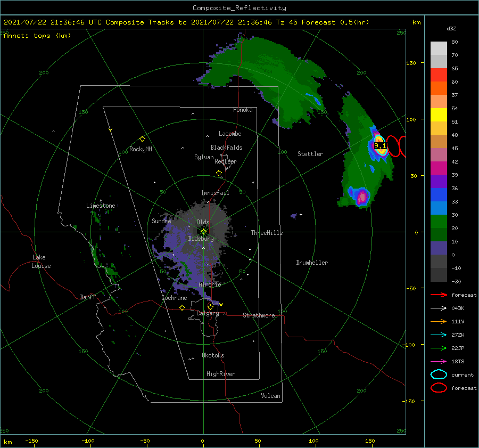Click the 'Annot: tops (km)' annotation text
This screenshot has width=479, height=448.
[x=37, y=36]
